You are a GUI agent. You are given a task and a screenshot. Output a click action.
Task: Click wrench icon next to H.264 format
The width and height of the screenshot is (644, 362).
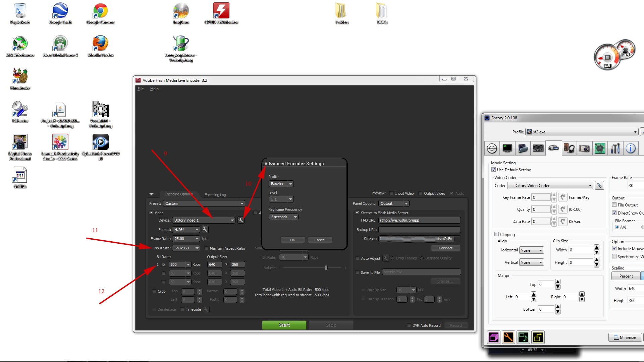pyautogui.click(x=205, y=230)
